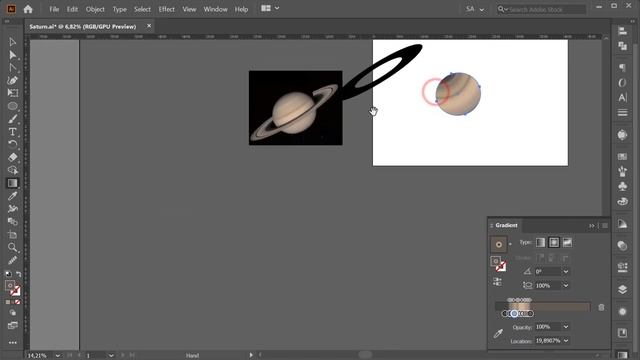The image size is (640, 360).
Task: Delete the selected gradient stop
Action: coord(601,307)
